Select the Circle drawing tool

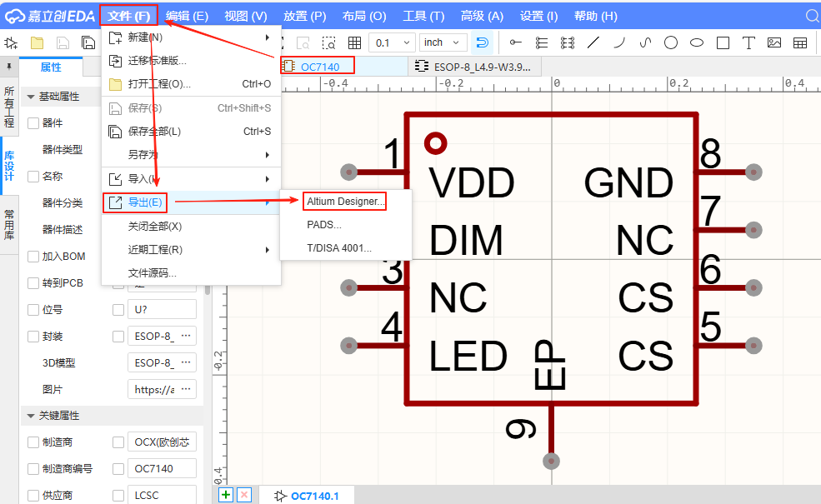pyautogui.click(x=672, y=42)
